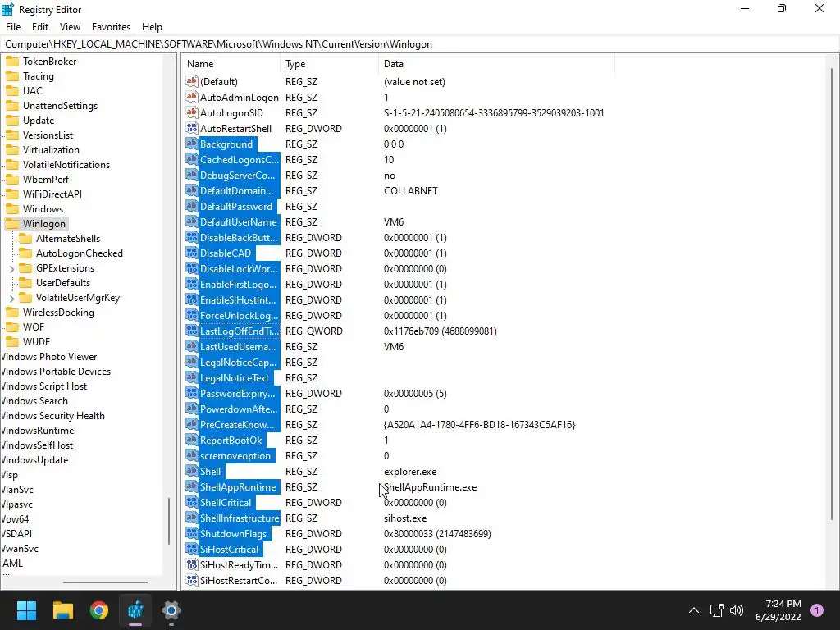Select the UnattendSettings key

point(60,106)
